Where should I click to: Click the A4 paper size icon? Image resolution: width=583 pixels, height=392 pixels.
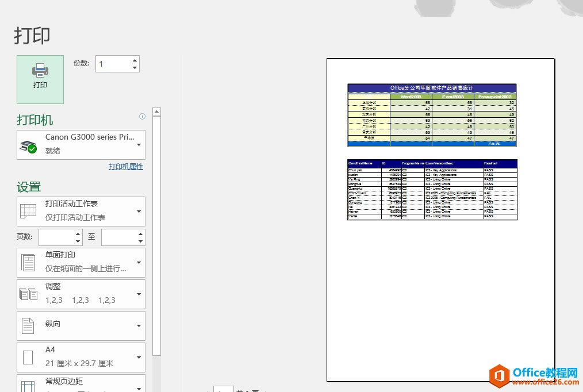click(28, 358)
